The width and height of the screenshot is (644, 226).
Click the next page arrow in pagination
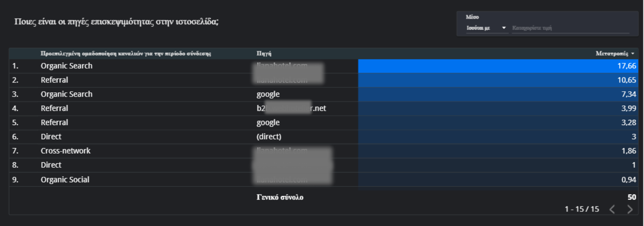(630, 209)
